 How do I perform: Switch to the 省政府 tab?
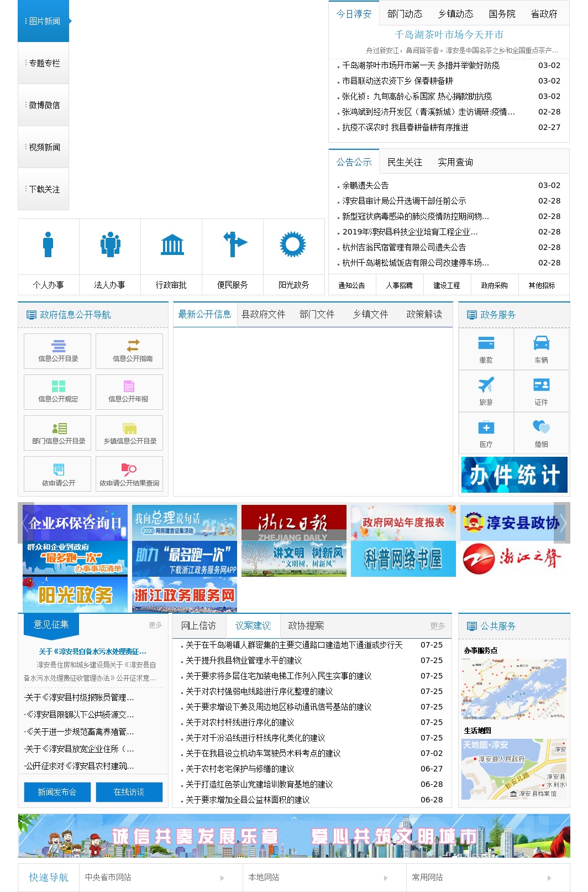click(544, 14)
